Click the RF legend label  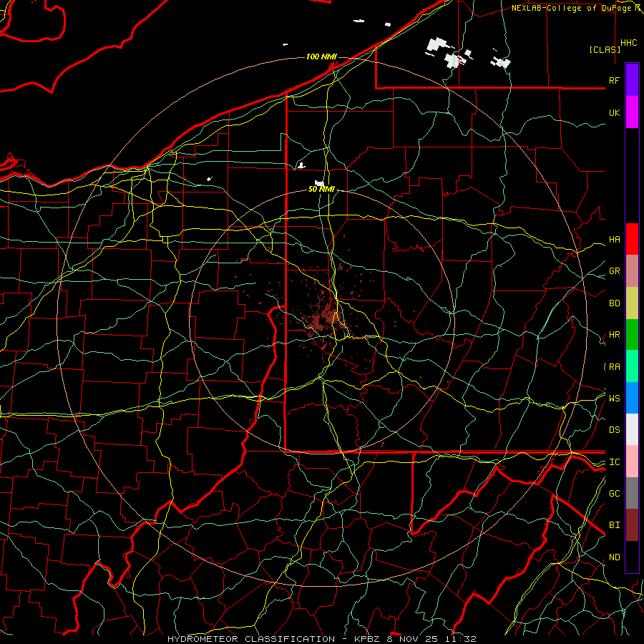click(x=615, y=80)
